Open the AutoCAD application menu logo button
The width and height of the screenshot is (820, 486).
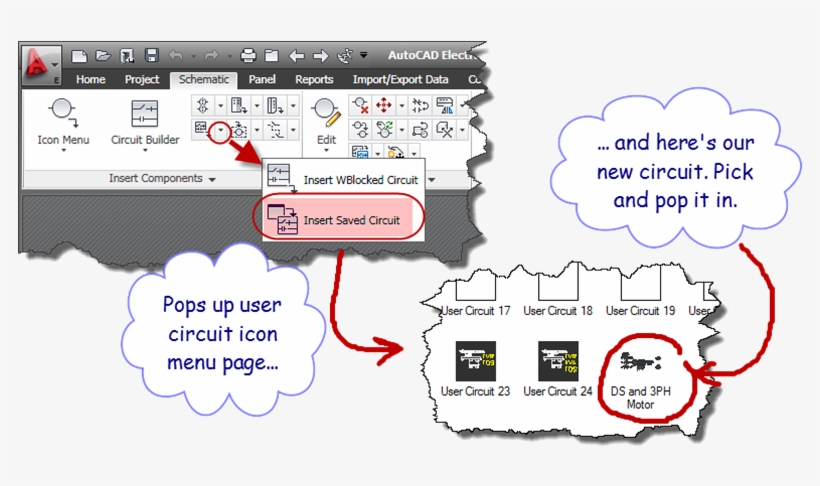pyautogui.click(x=41, y=64)
